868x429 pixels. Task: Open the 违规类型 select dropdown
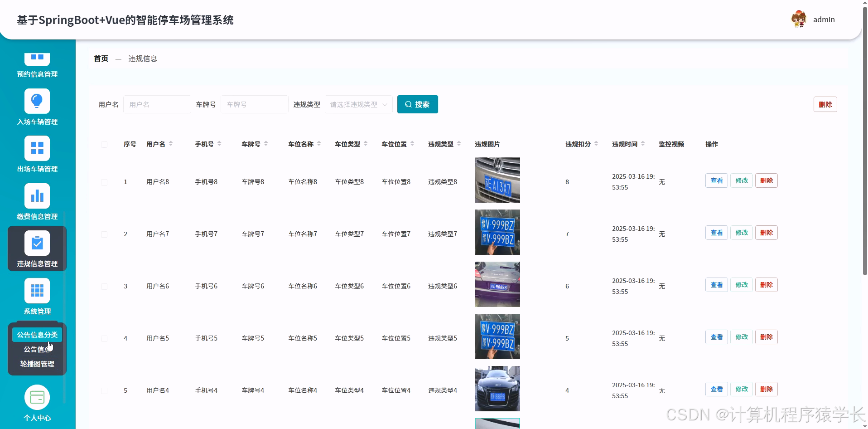tap(358, 104)
